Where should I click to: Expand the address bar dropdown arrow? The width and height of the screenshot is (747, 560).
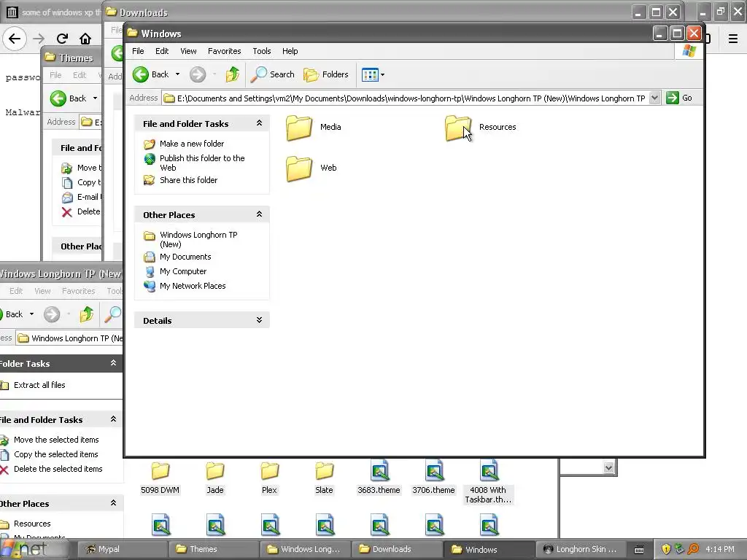click(654, 98)
